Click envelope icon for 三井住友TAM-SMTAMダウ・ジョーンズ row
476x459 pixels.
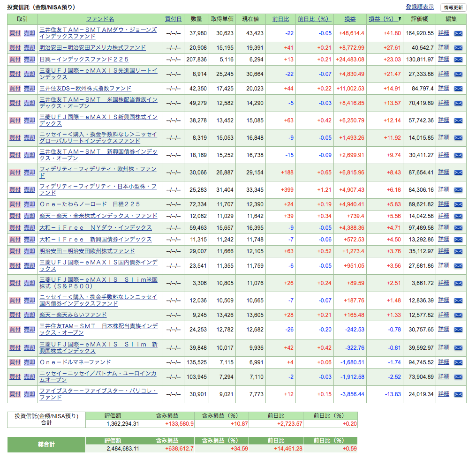tap(458, 33)
